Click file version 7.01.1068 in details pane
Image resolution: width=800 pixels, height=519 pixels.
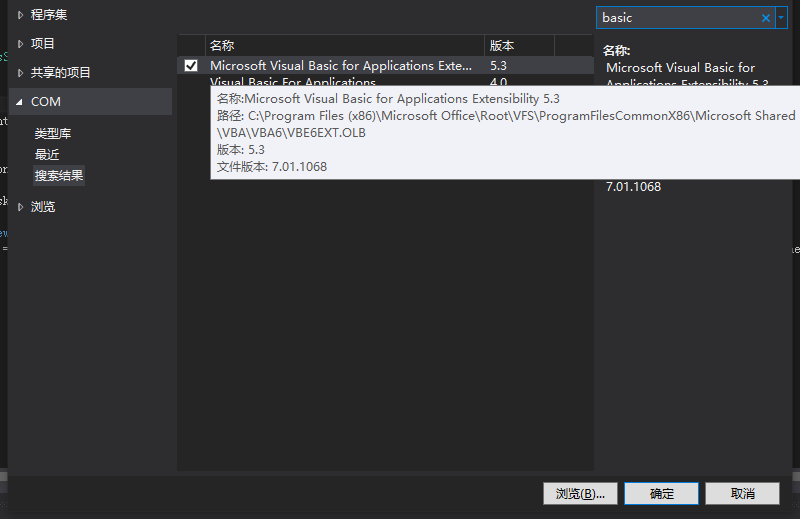633,187
